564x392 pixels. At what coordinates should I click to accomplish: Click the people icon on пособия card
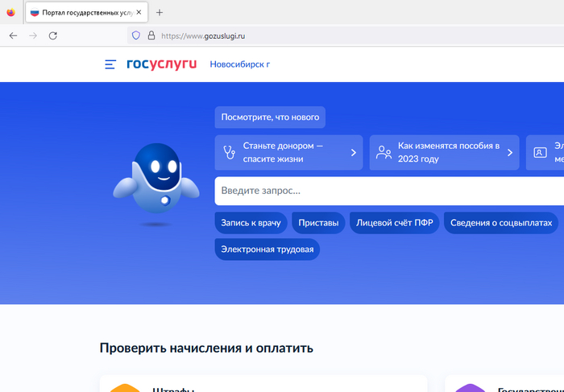pos(384,152)
